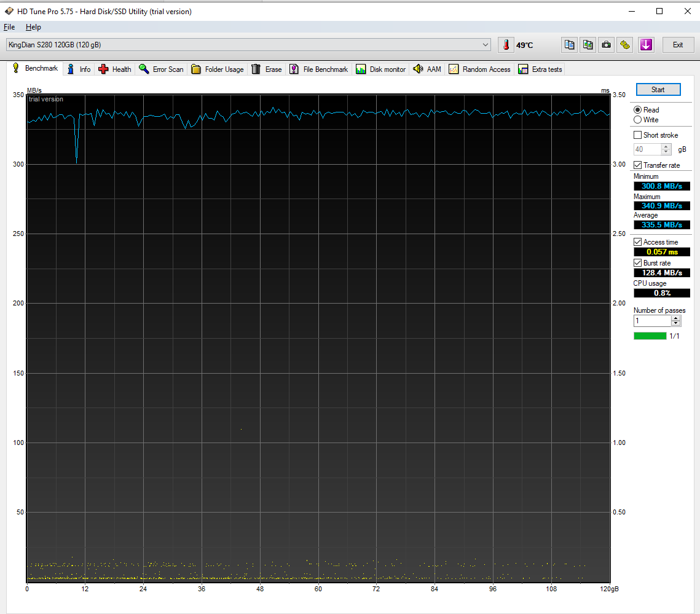
Task: Increase number of passes with up arrow
Action: pos(676,318)
